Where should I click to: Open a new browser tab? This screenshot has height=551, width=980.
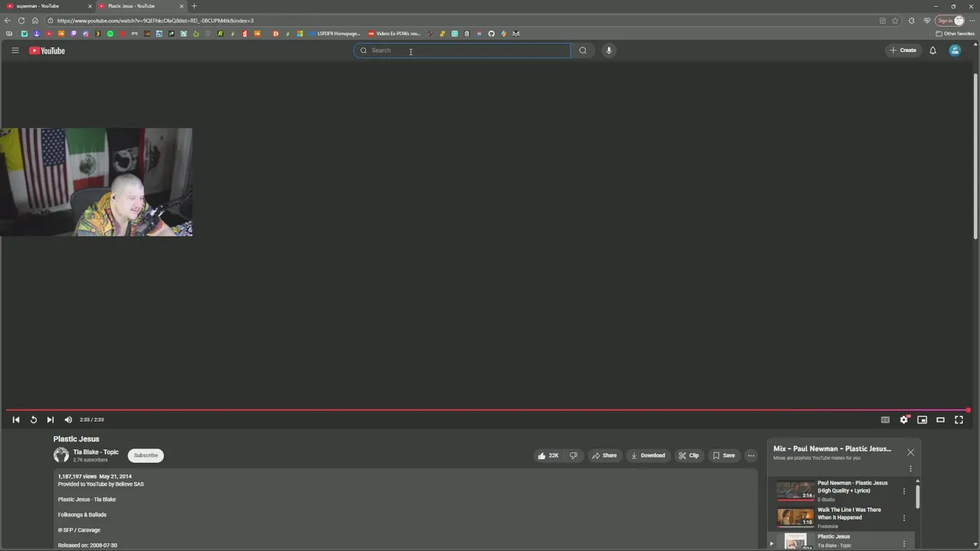(x=194, y=6)
